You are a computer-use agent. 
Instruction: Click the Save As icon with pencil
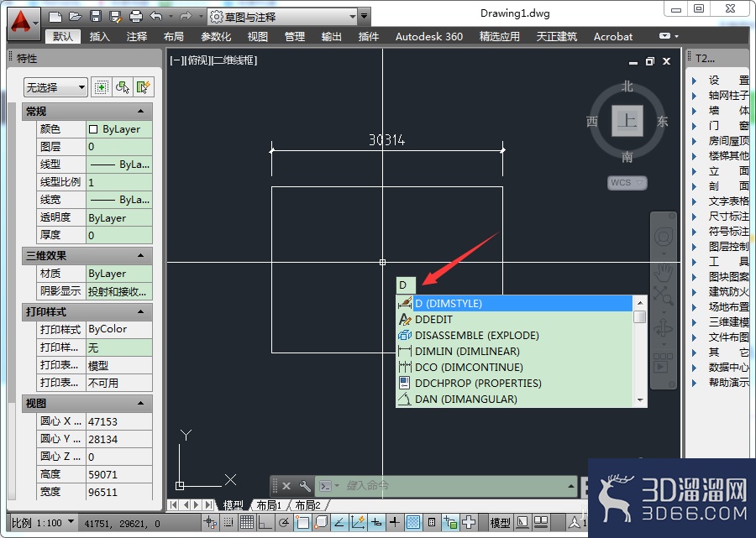click(x=116, y=17)
